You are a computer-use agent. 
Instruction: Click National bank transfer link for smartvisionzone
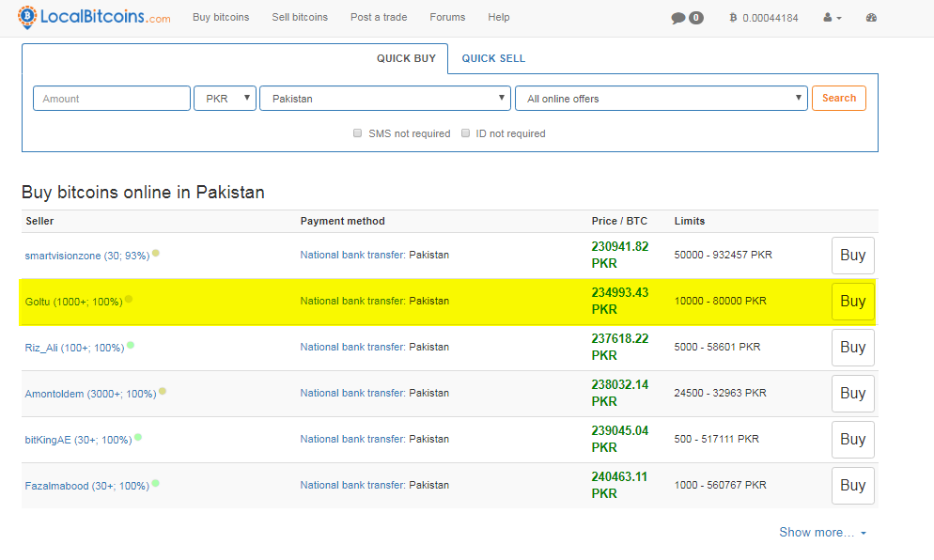click(x=352, y=255)
